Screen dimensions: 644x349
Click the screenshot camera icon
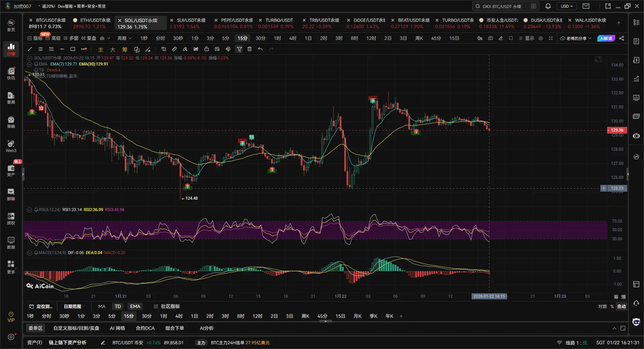coord(490,38)
